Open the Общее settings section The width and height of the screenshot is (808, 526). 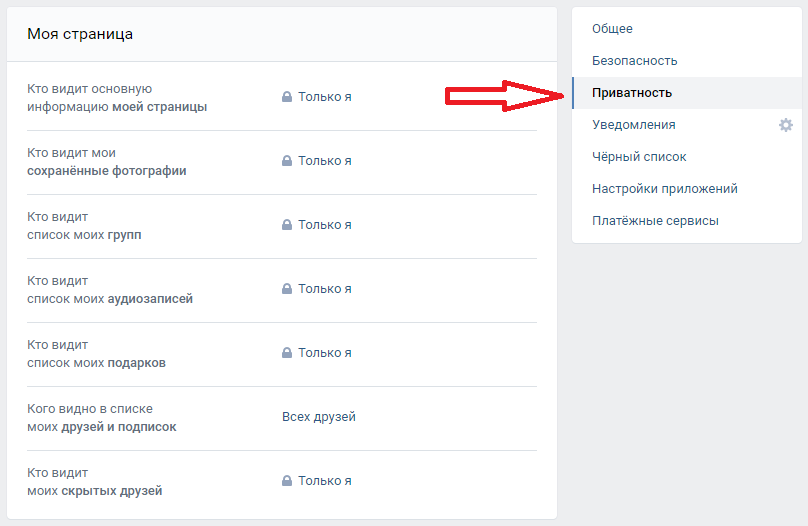coord(612,29)
